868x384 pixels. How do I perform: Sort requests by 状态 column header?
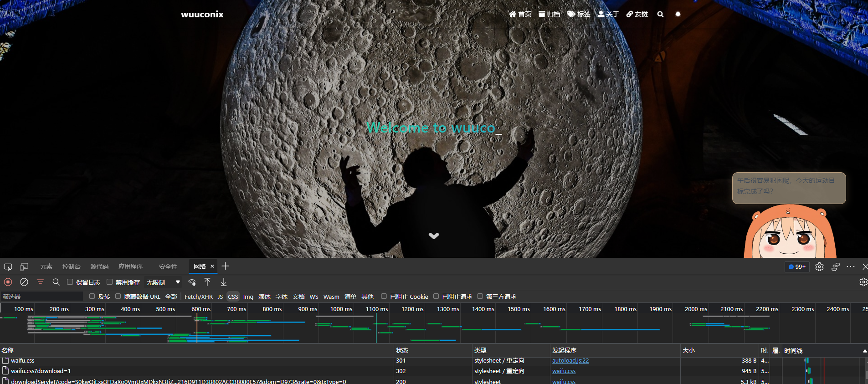[433, 350]
